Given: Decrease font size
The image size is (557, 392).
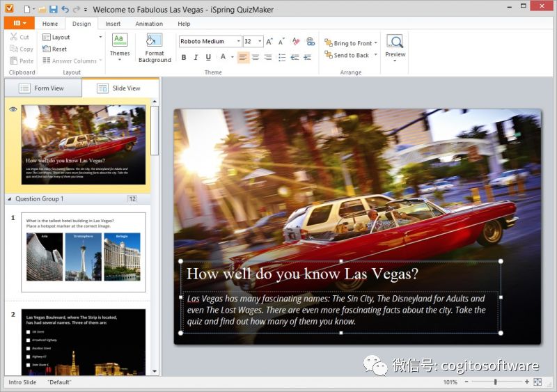Looking at the screenshot, I should tap(282, 42).
